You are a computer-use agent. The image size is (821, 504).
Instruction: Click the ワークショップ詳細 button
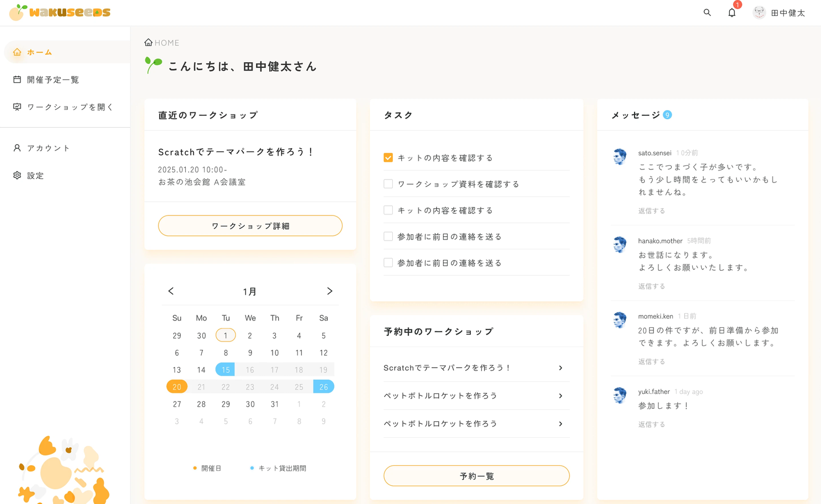click(250, 226)
